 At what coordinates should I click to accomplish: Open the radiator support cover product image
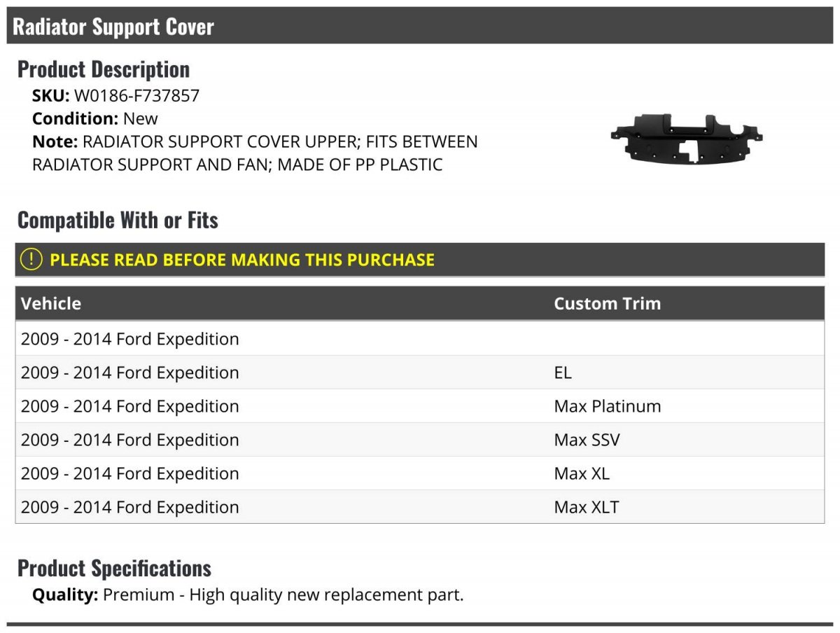(x=687, y=138)
